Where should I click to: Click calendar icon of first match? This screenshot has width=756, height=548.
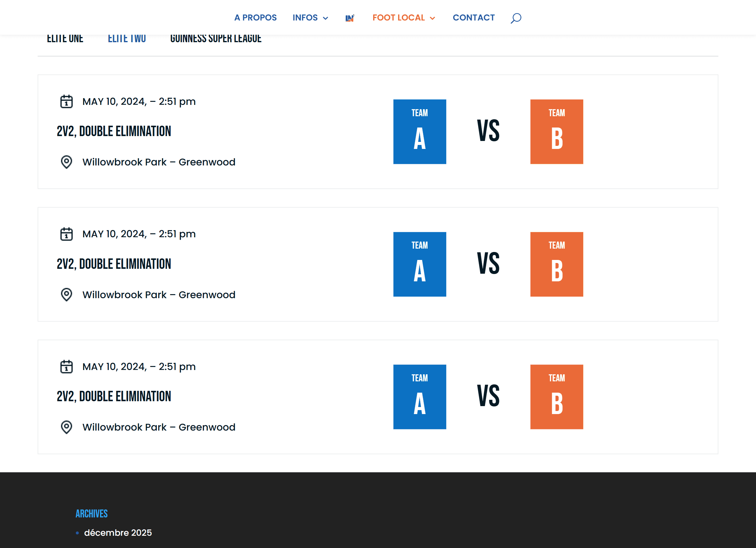tap(66, 102)
